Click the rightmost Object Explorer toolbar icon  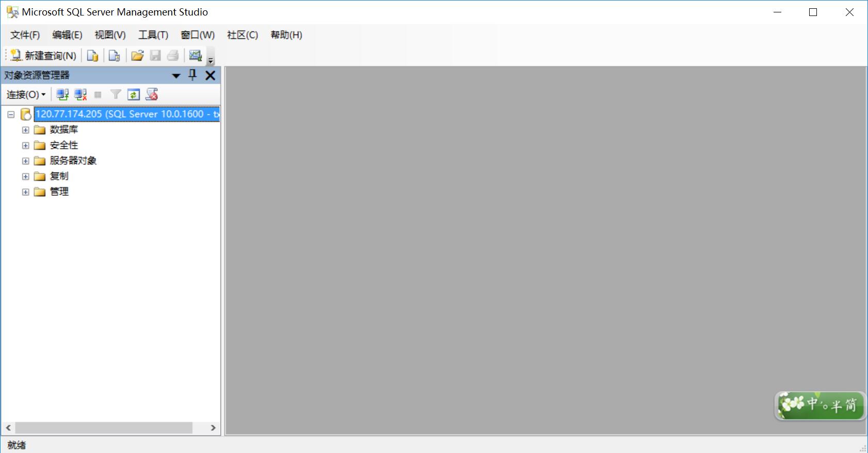(x=152, y=95)
